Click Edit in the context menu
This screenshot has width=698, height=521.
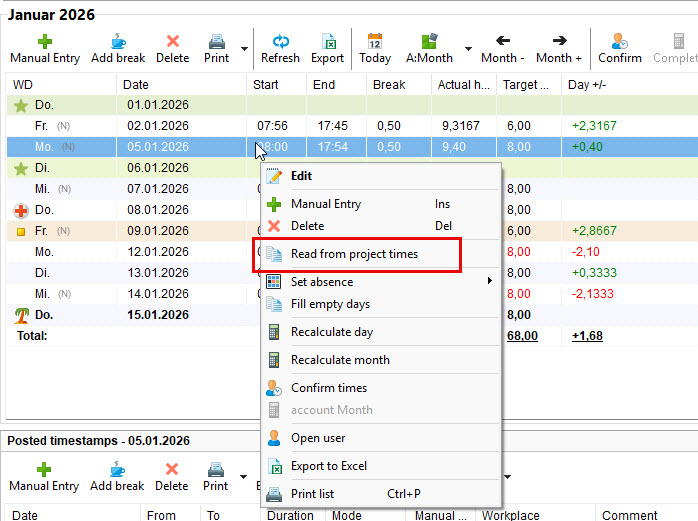301,176
